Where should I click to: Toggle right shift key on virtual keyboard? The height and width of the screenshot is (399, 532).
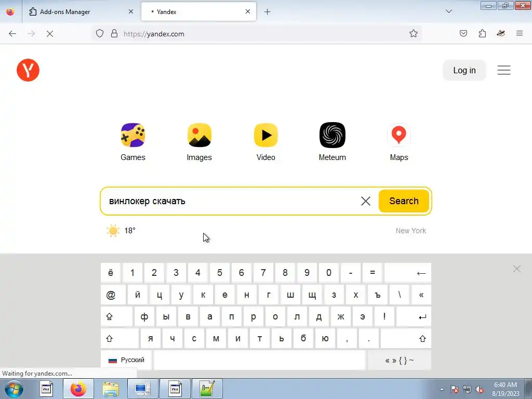[406, 339]
